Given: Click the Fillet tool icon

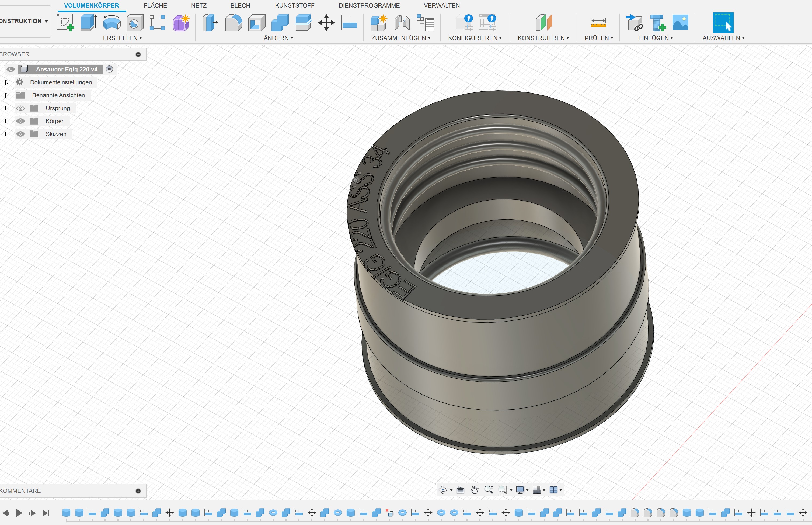Looking at the screenshot, I should (234, 22).
